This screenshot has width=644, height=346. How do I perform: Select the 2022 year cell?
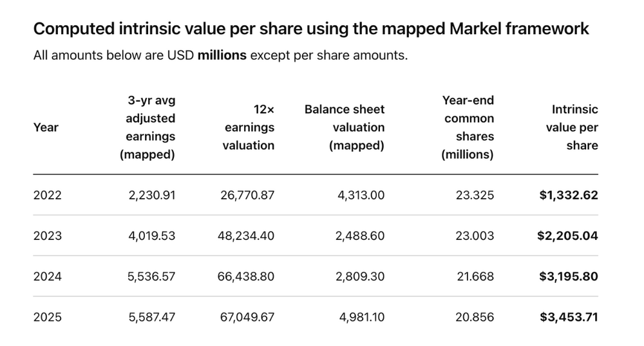point(47,195)
